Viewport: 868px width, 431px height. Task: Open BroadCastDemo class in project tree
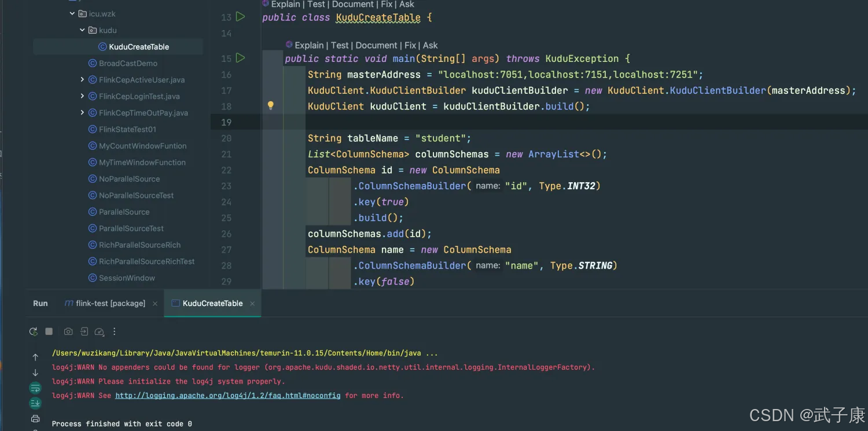coord(128,63)
